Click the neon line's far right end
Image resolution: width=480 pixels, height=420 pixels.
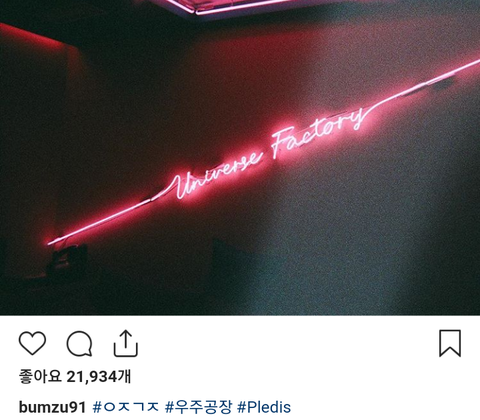(x=473, y=63)
